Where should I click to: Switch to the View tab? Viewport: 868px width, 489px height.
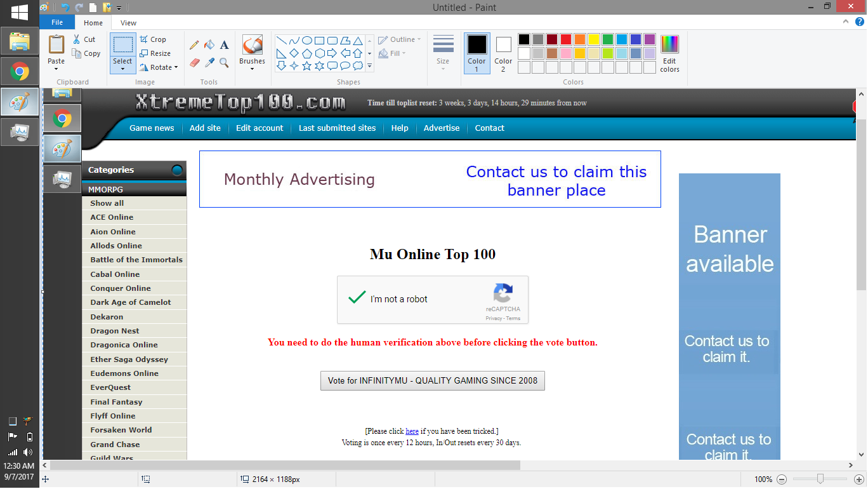coord(128,23)
